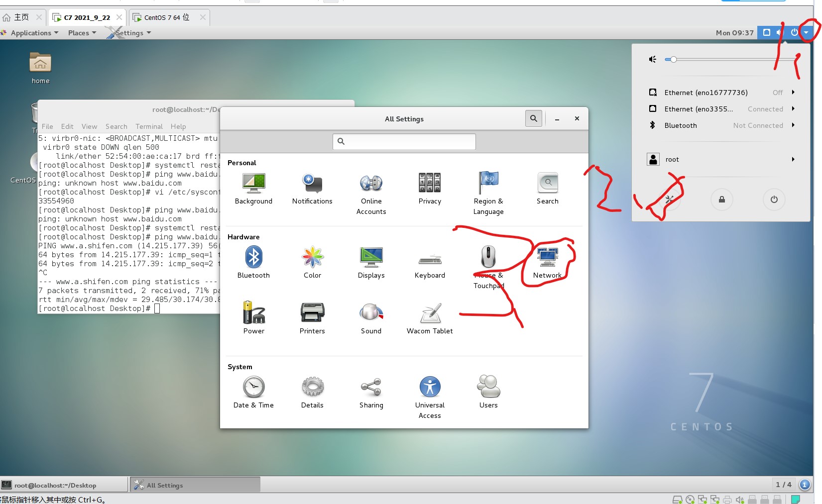
Task: Open Online Accounts settings
Action: [371, 194]
